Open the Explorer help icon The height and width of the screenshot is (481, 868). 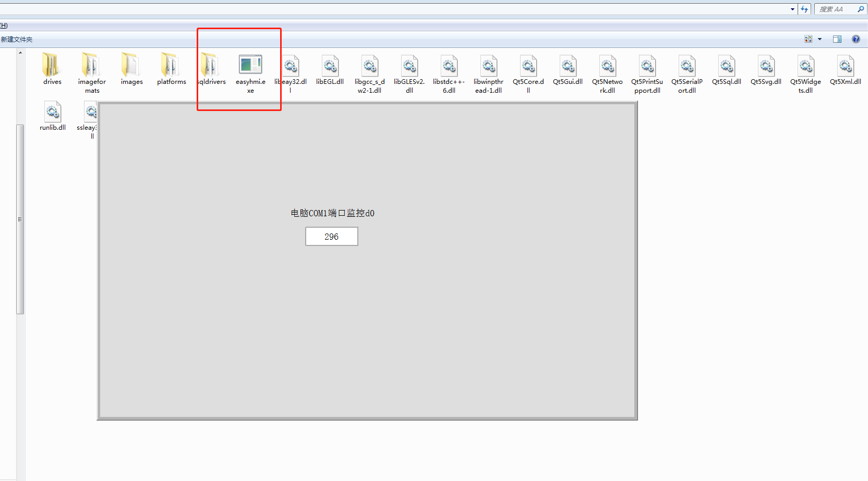pyautogui.click(x=856, y=39)
